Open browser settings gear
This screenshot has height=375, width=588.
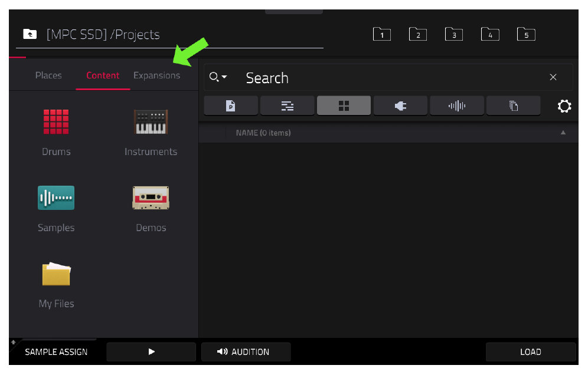coord(564,106)
